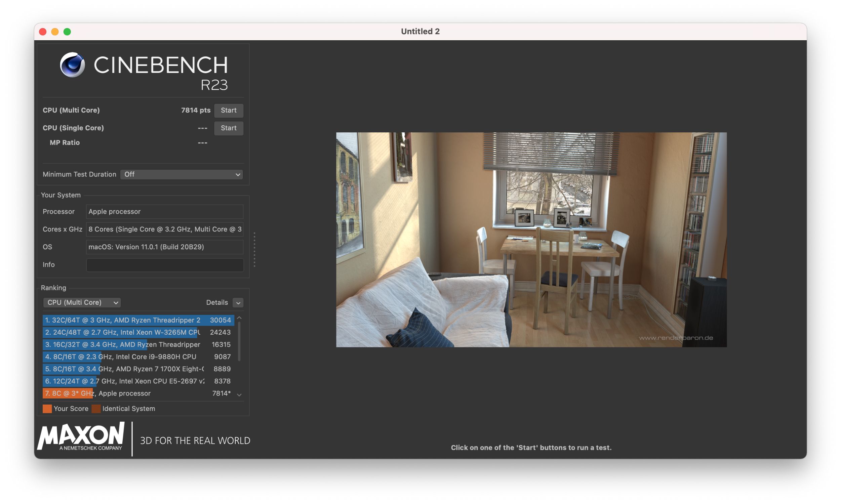The width and height of the screenshot is (841, 504).
Task: Click the red close window button
Action: pos(43,32)
